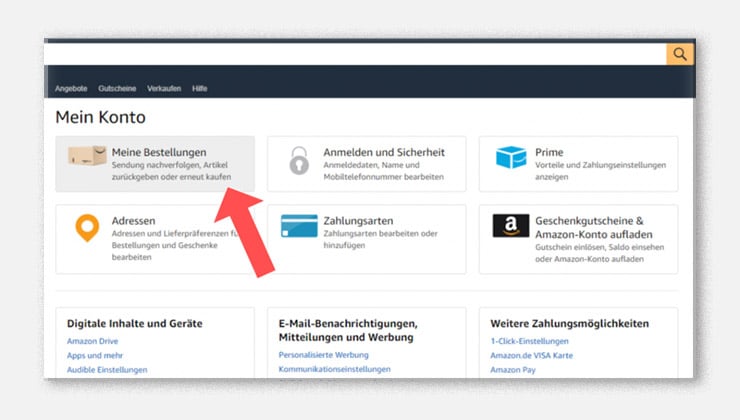Open the Zahlungsarten card
This screenshot has height=420, width=740.
[367, 239]
